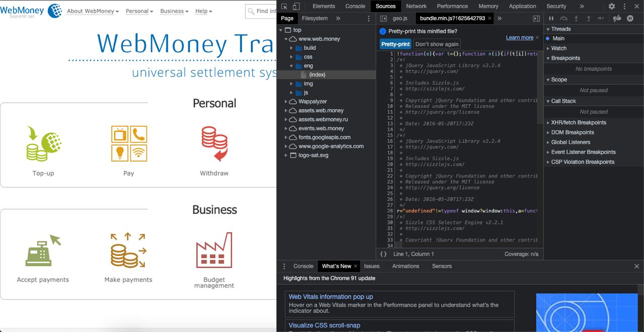Switch to the Elements panel tab
The height and width of the screenshot is (332, 644).
tap(324, 6)
